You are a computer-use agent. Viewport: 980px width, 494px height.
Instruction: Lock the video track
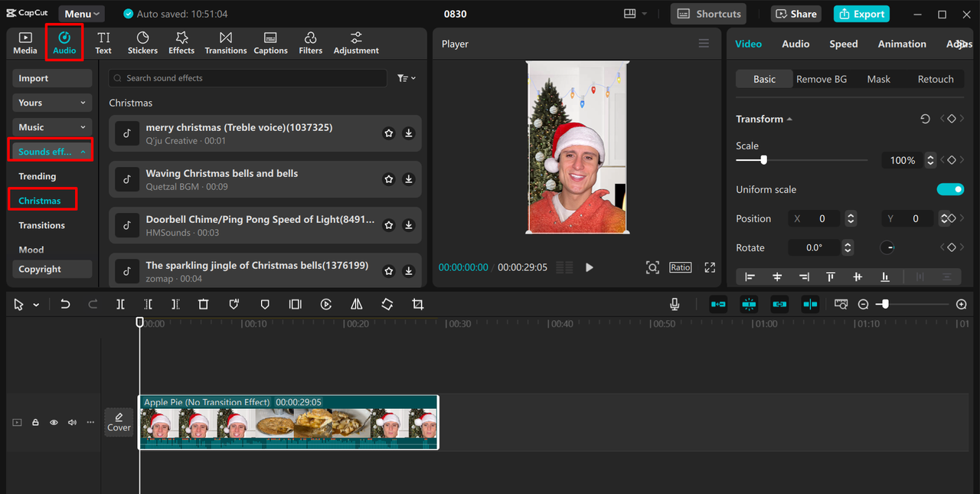35,422
